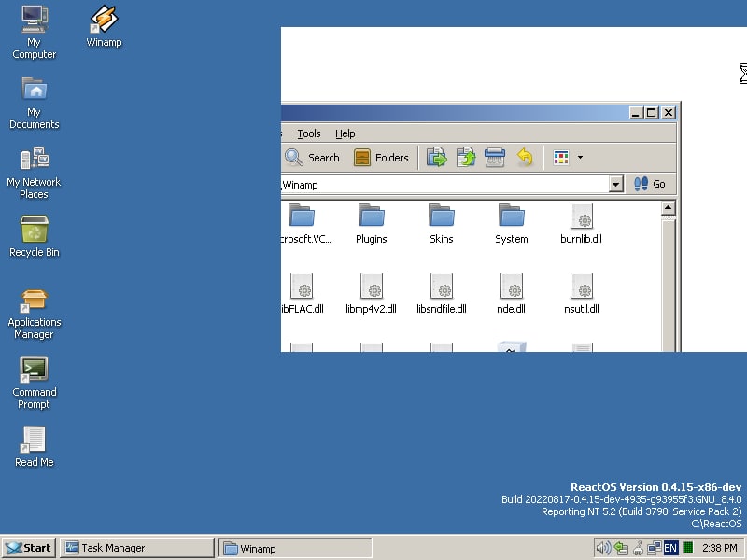
Task: Open the address bar dropdown arrow
Action: tap(615, 184)
